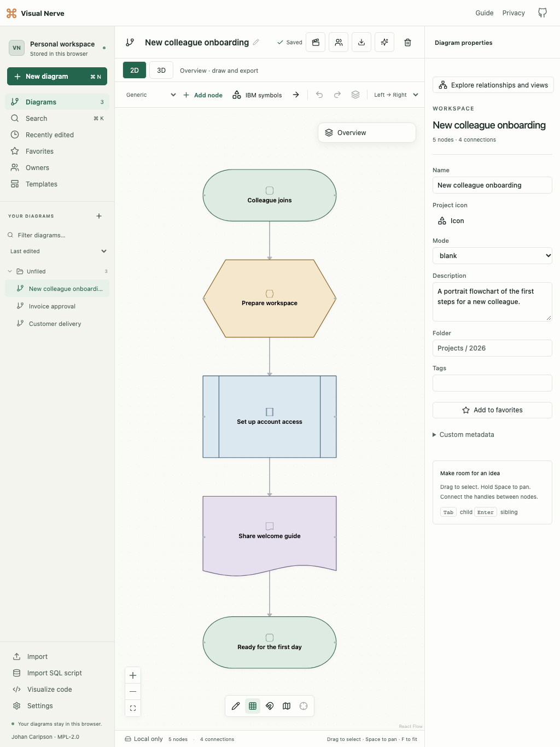Open Diagrams in the sidebar

[57, 102]
